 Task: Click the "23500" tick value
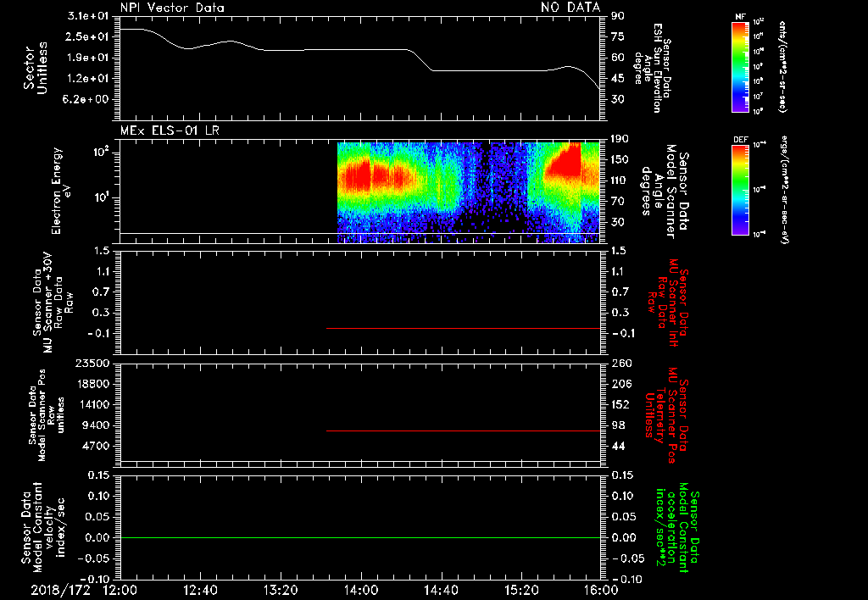[92, 363]
